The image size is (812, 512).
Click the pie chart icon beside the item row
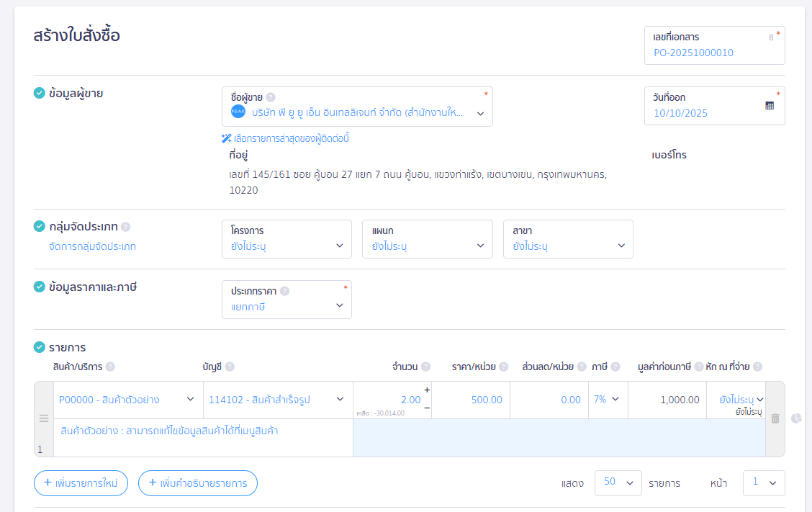tap(795, 418)
